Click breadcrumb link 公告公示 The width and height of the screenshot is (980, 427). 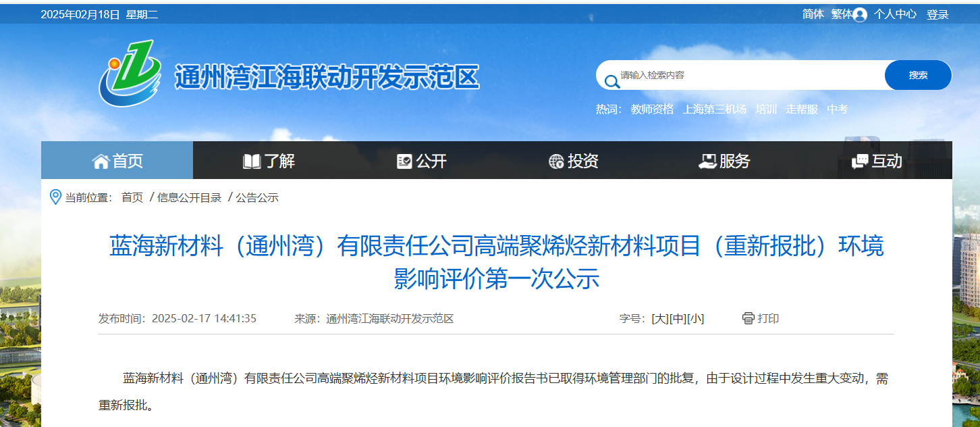(257, 197)
